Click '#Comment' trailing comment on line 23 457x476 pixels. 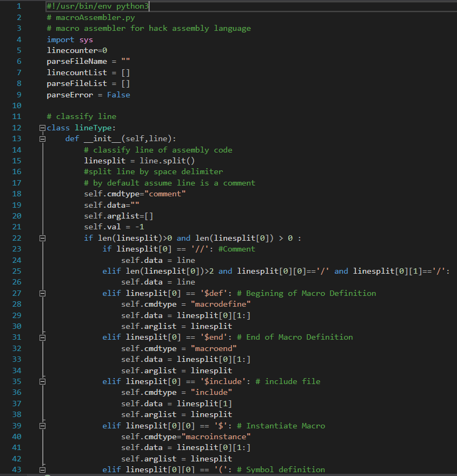pyautogui.click(x=237, y=249)
